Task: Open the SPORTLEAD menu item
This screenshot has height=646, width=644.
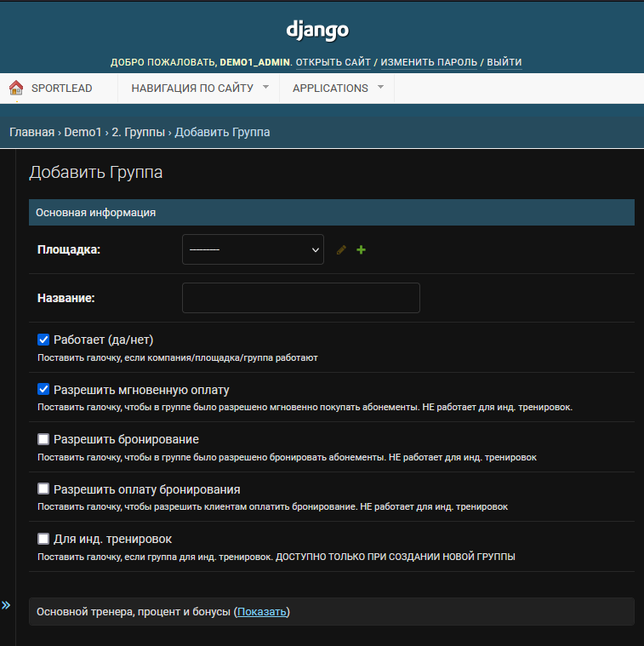Action: click(62, 89)
